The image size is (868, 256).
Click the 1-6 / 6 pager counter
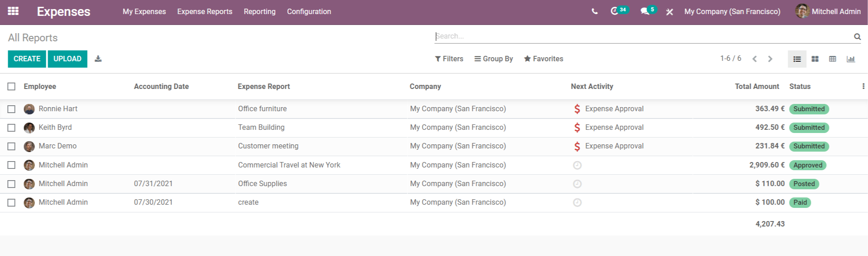click(731, 59)
